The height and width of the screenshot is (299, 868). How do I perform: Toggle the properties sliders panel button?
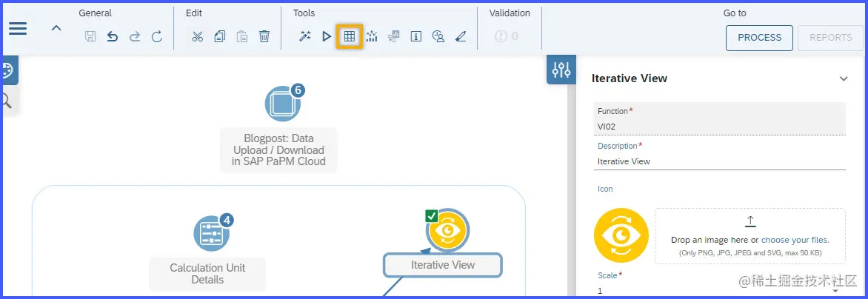(x=561, y=70)
